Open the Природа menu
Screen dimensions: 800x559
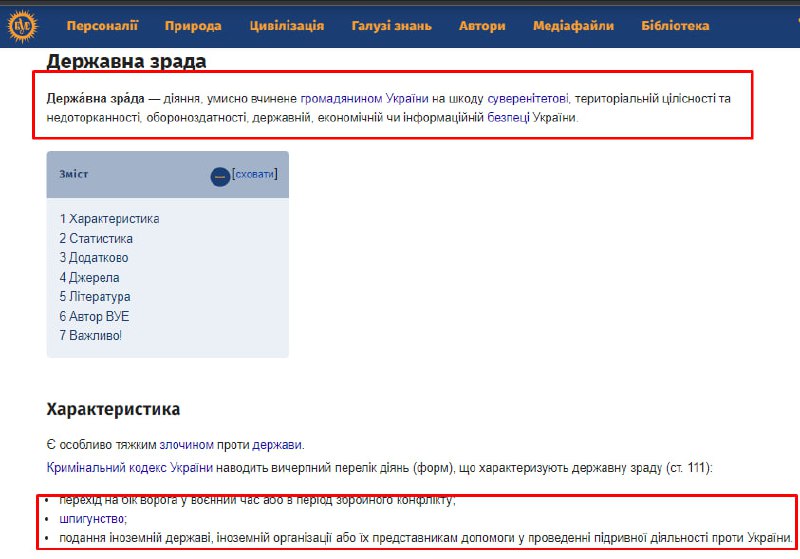(193, 26)
